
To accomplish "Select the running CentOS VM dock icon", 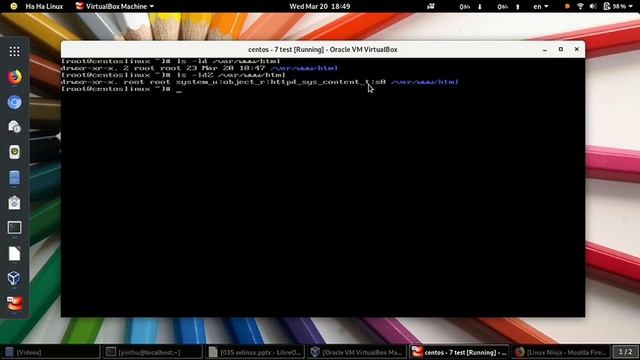I will (14, 303).
